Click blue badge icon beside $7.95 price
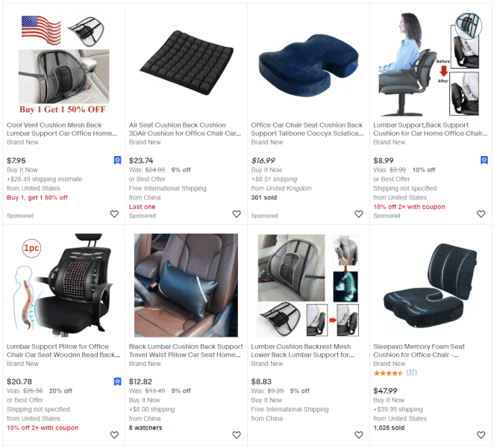Viewport: 494px width, 448px height. pyautogui.click(x=117, y=160)
